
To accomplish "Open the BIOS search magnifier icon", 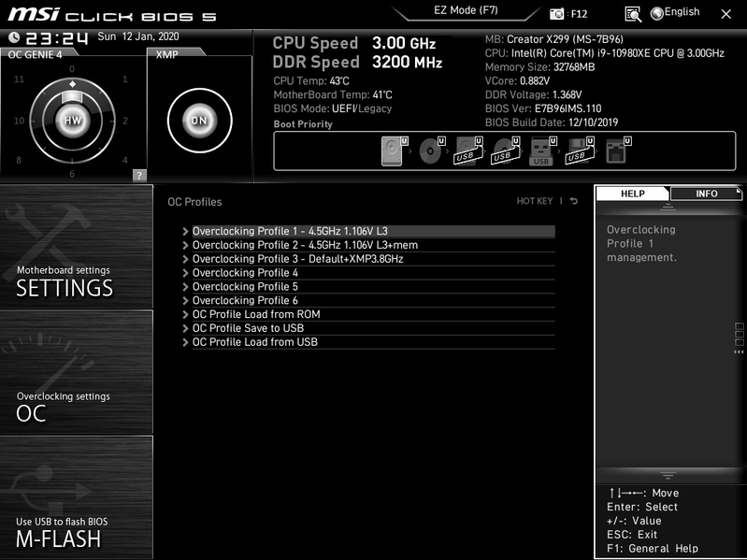I will (633, 14).
